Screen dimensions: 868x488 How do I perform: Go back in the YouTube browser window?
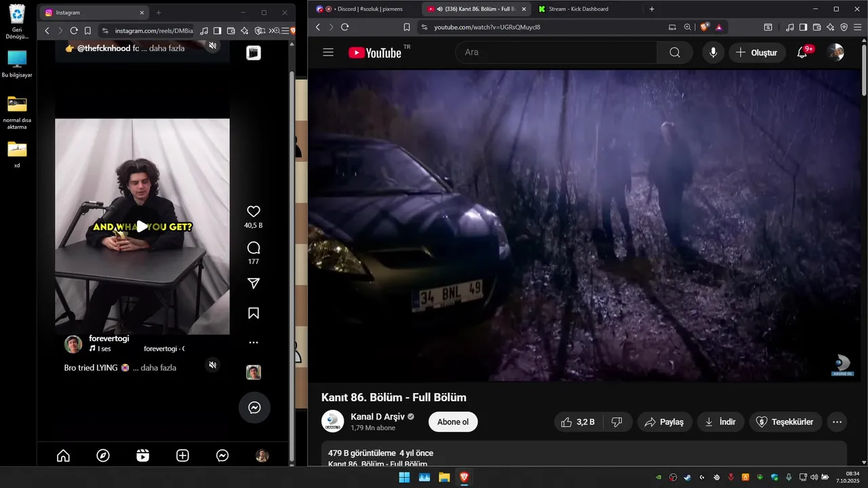[x=317, y=27]
